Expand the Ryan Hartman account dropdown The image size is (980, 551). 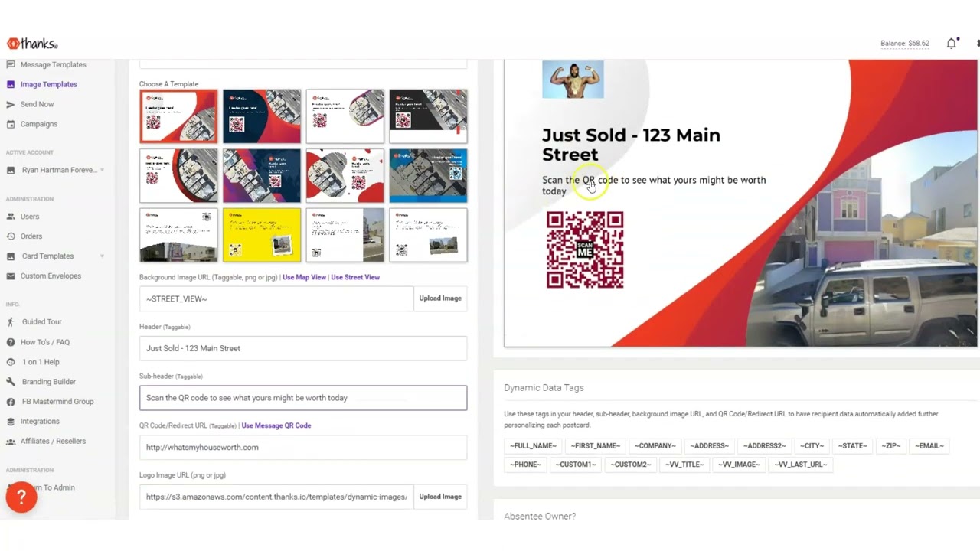click(102, 171)
